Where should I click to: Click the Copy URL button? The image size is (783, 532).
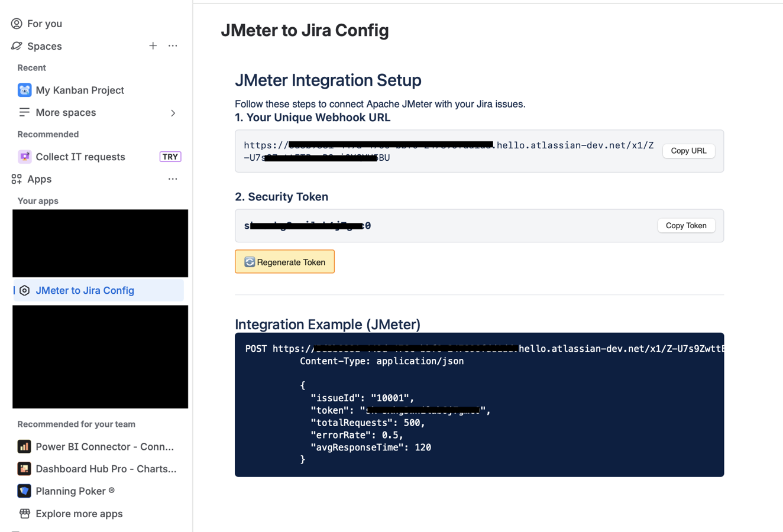688,151
